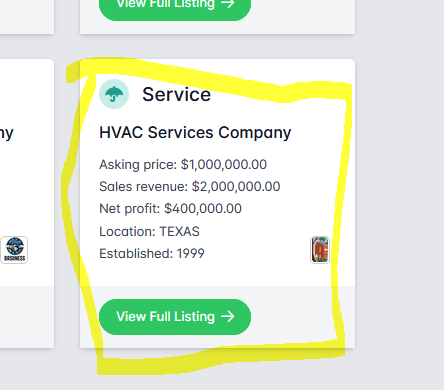The height and width of the screenshot is (390, 444).
Task: Open the Business badge logo on left card
Action: coord(14,250)
